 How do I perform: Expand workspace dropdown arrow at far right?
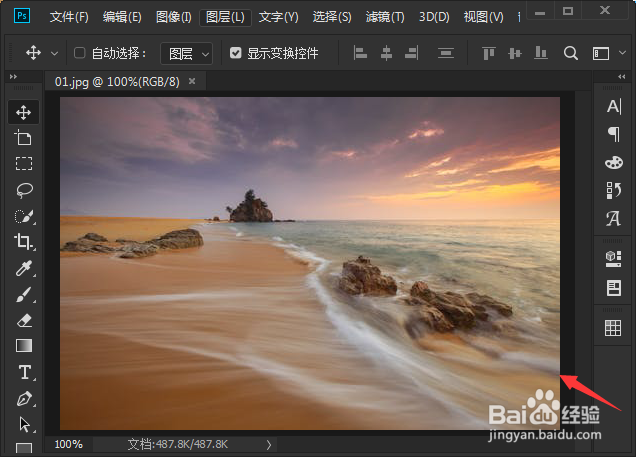point(623,53)
